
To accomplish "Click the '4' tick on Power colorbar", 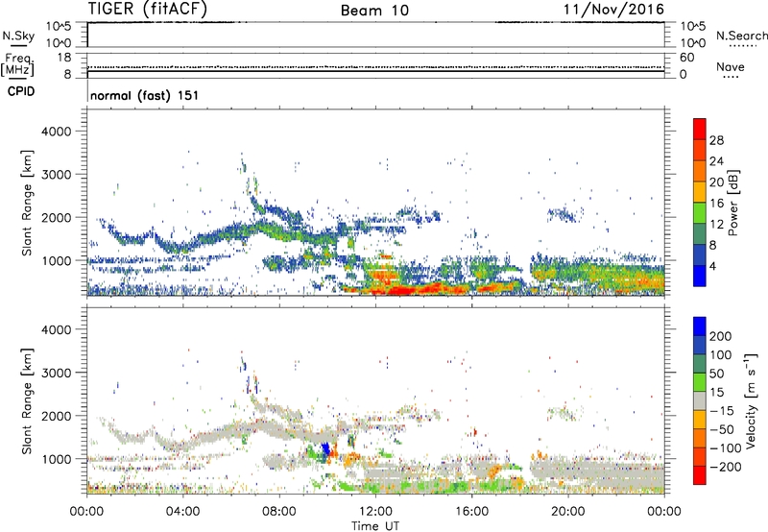I will (x=712, y=266).
